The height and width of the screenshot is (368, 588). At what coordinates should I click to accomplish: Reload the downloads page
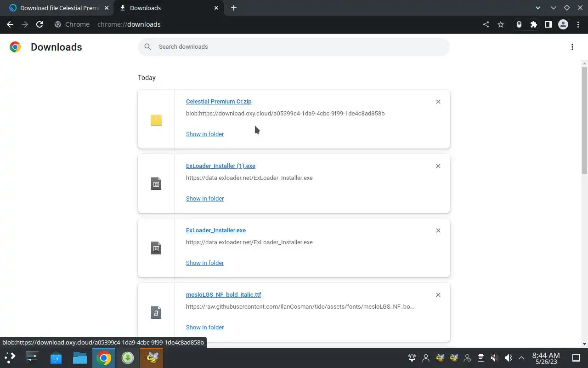pyautogui.click(x=40, y=24)
